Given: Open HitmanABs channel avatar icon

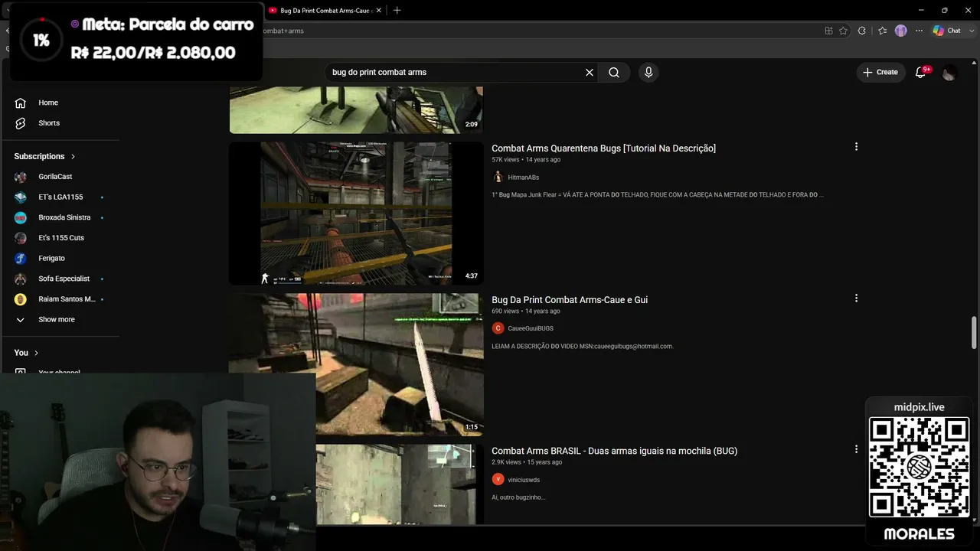Looking at the screenshot, I should (498, 178).
